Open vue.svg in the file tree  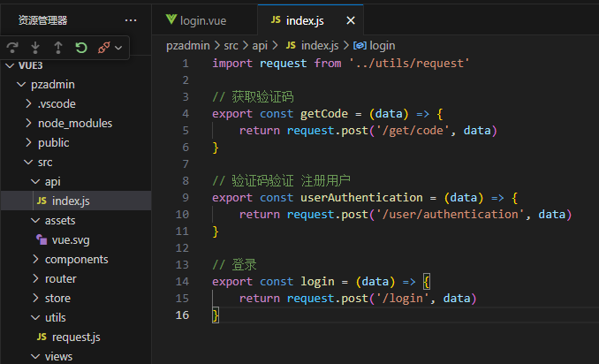click(x=71, y=240)
